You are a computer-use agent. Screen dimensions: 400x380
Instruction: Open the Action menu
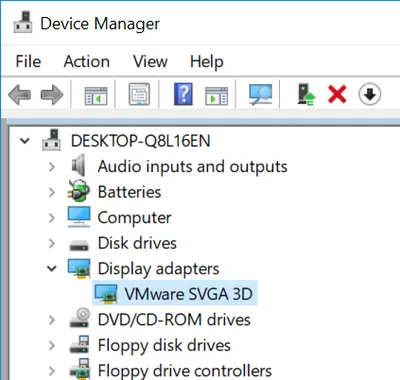click(x=87, y=61)
